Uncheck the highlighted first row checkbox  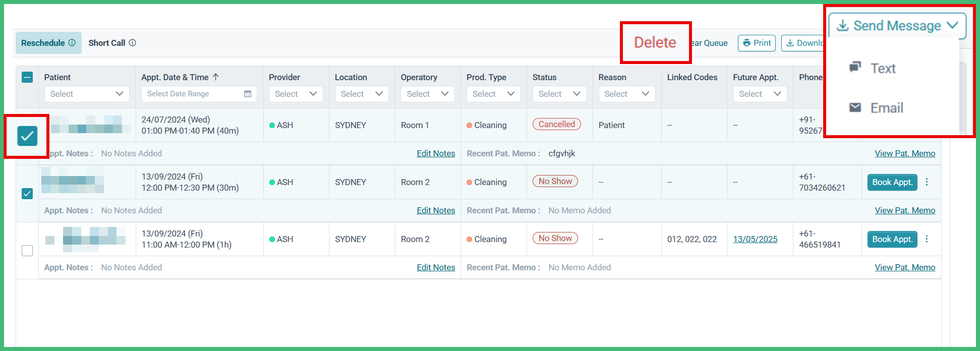pyautogui.click(x=27, y=136)
